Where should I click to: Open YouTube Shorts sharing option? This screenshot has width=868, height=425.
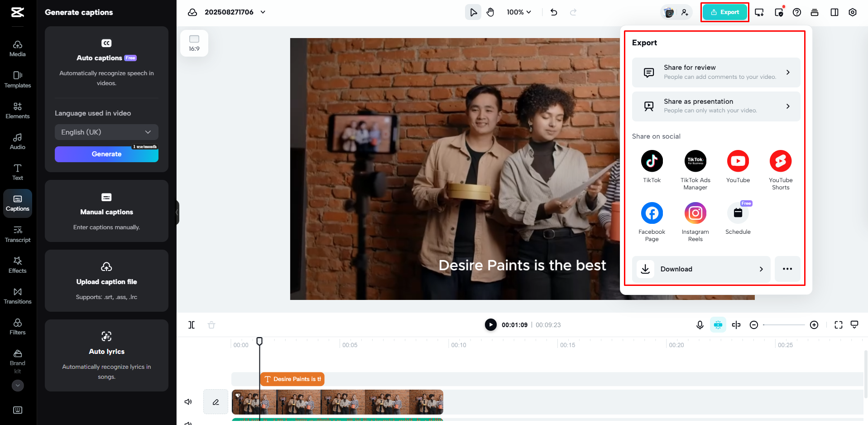pos(780,161)
